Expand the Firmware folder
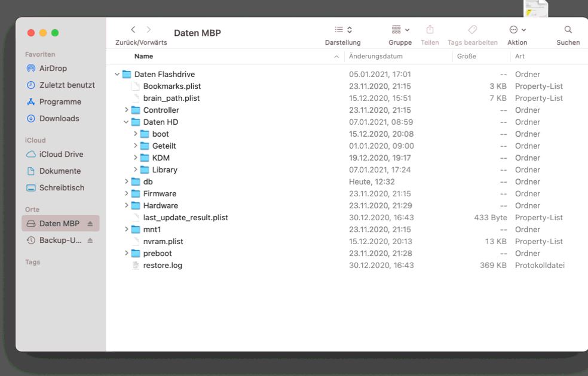The height and width of the screenshot is (376, 588). 126,193
